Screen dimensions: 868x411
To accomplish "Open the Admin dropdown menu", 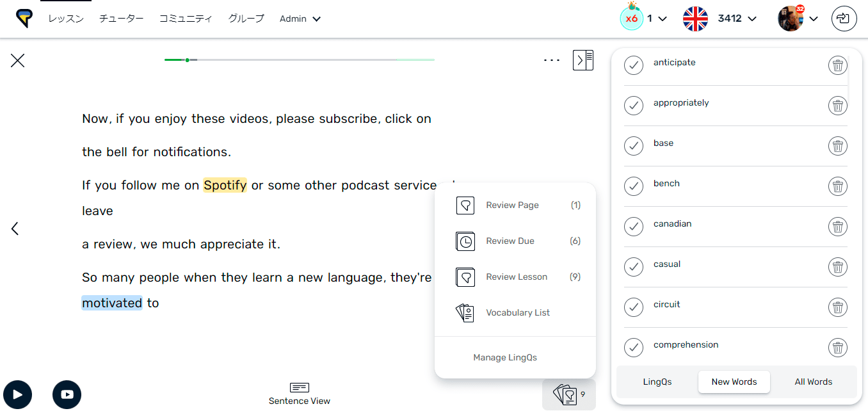I will click(x=300, y=19).
